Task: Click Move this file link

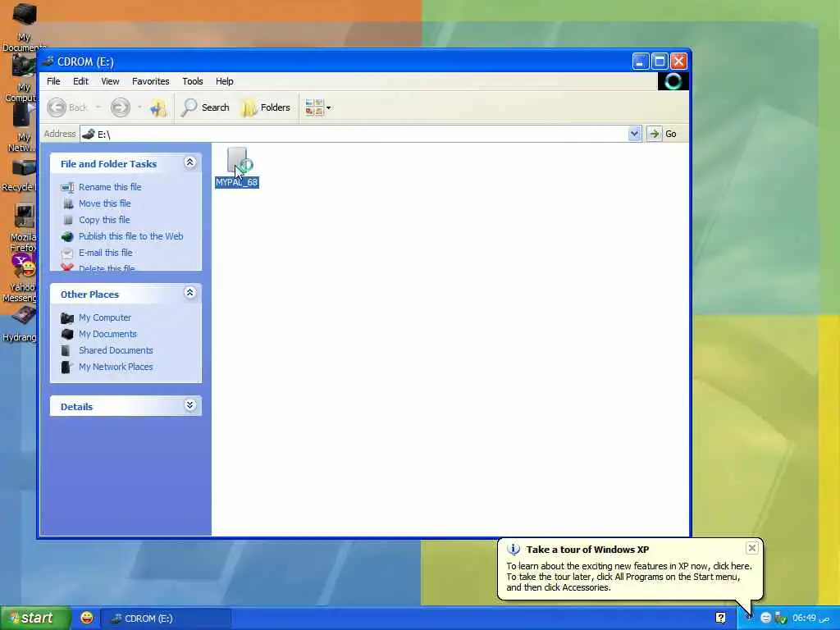Action: (x=104, y=203)
